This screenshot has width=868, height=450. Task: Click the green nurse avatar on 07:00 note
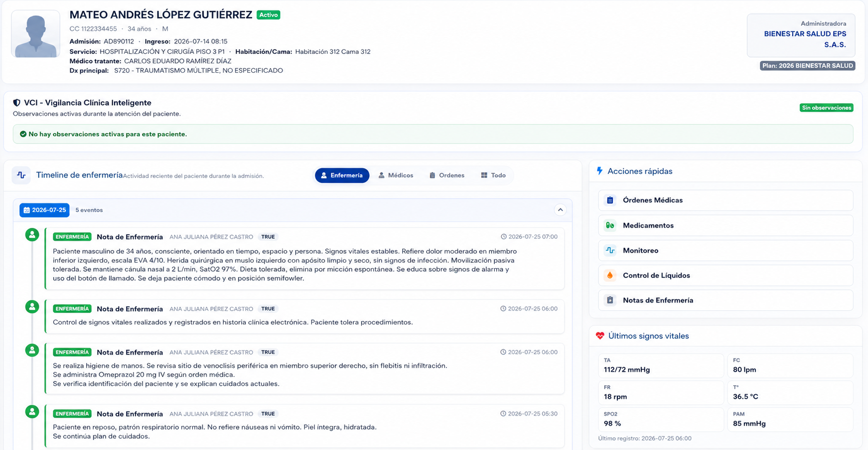(x=32, y=235)
